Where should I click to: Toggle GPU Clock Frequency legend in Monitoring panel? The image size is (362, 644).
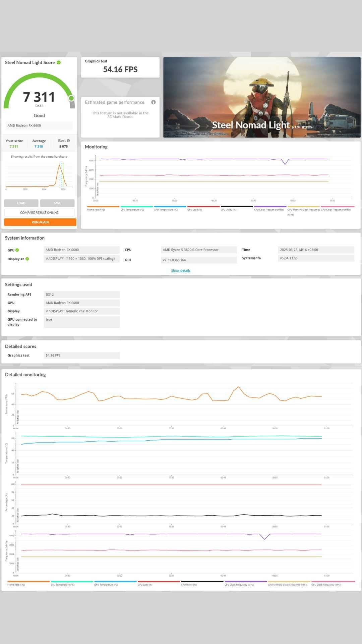[x=337, y=208]
